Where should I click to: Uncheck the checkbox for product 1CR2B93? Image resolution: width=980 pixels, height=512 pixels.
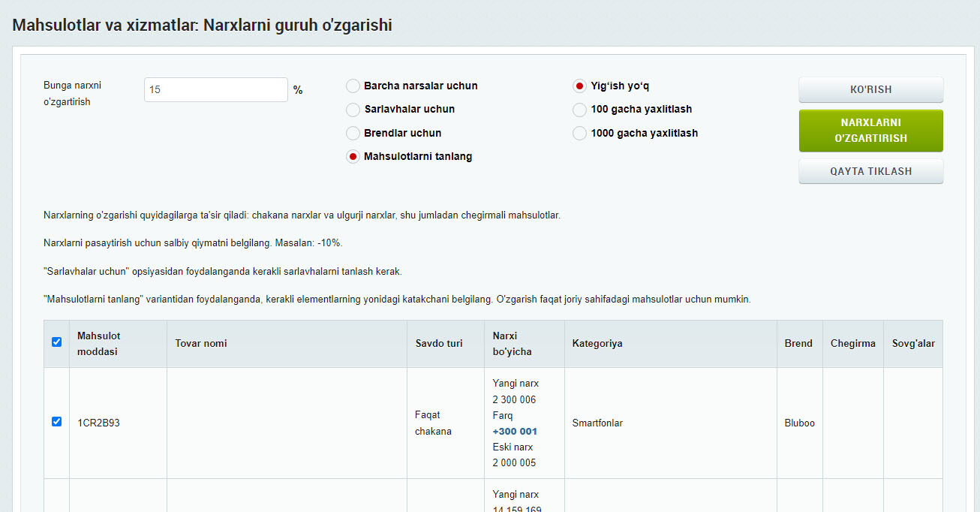click(x=56, y=422)
